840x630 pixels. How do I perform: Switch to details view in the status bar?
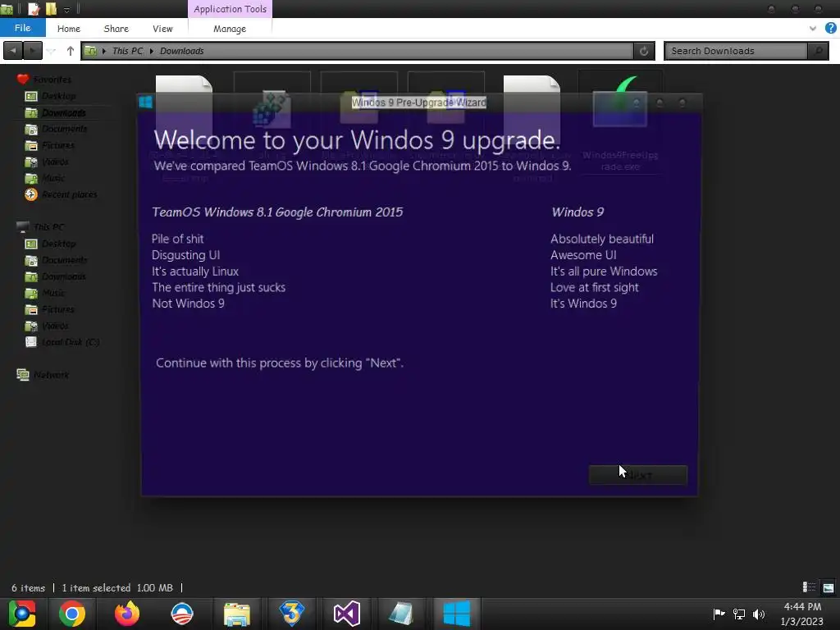click(x=808, y=587)
